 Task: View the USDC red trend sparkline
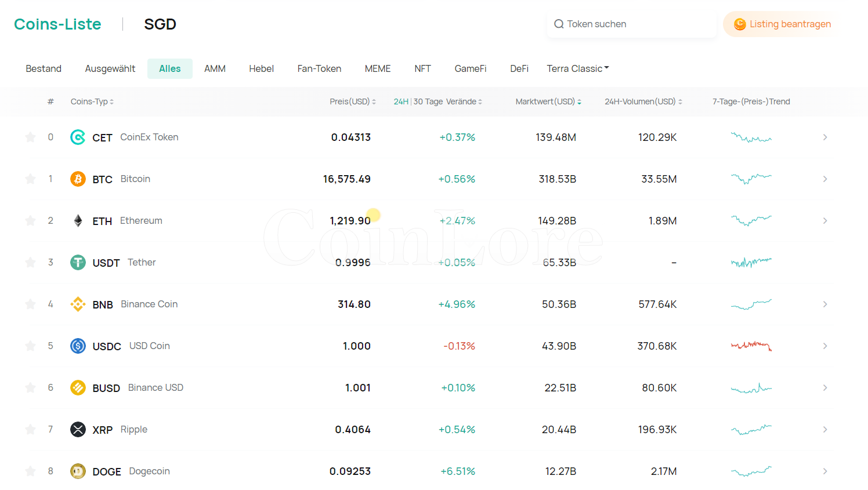click(751, 346)
